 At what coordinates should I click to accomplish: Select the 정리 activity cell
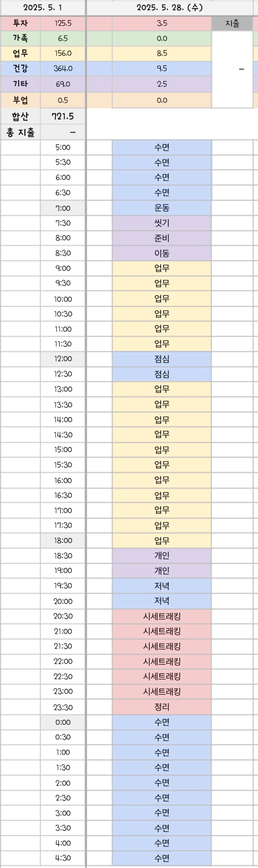click(x=162, y=707)
